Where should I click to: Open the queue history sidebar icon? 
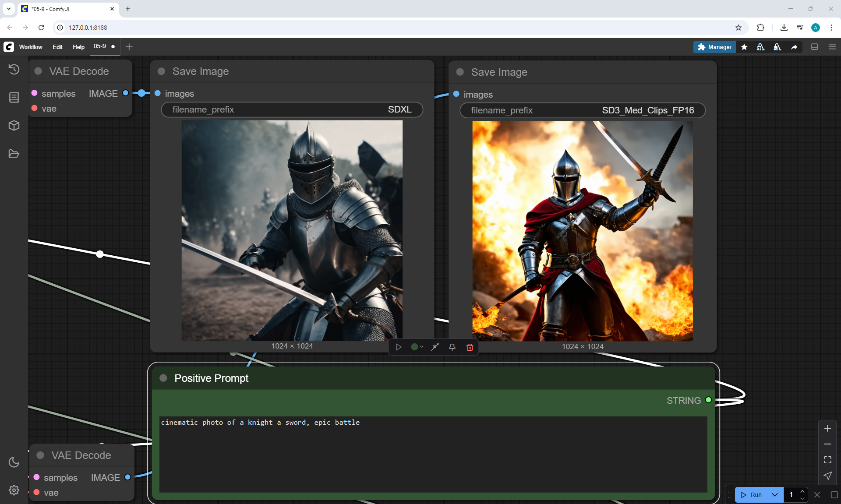(14, 69)
